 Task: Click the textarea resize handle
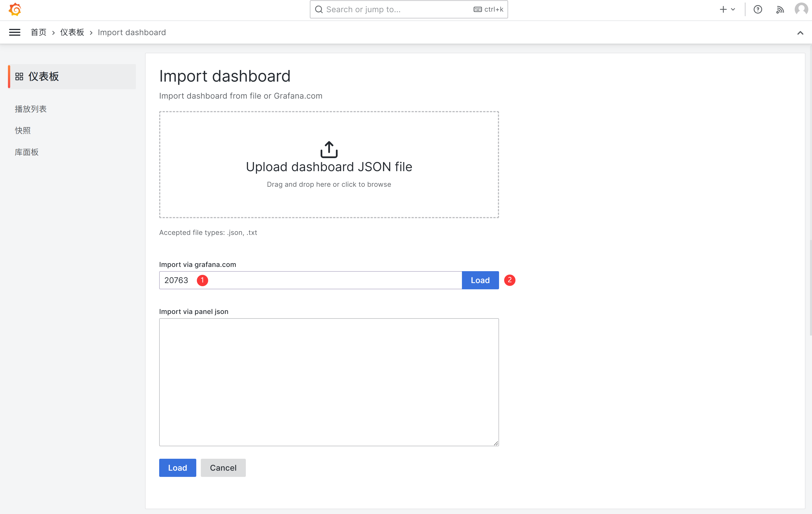click(496, 443)
